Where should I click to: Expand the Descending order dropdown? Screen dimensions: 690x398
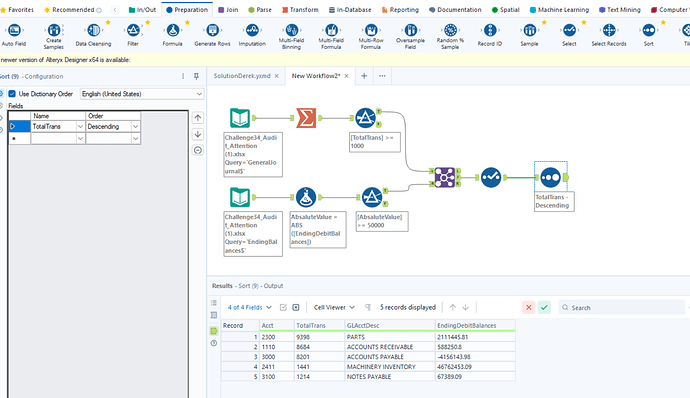tap(135, 126)
